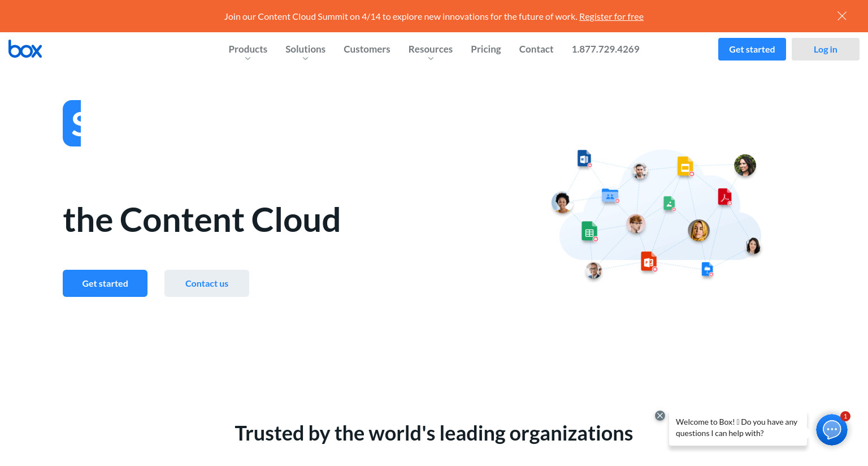The width and height of the screenshot is (868, 466).
Task: Click the dark-haired woman avatar at right edge
Action: (753, 246)
